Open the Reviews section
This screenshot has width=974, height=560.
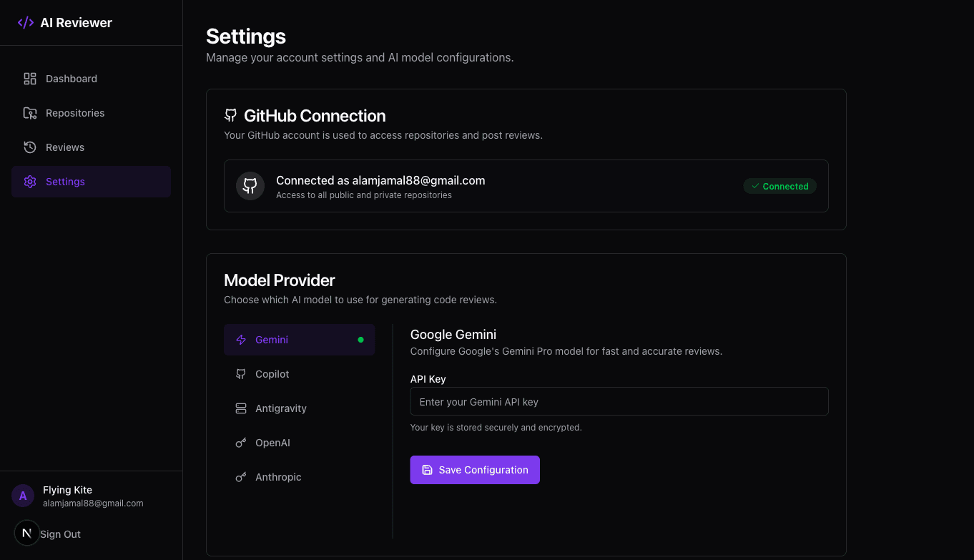(x=91, y=147)
